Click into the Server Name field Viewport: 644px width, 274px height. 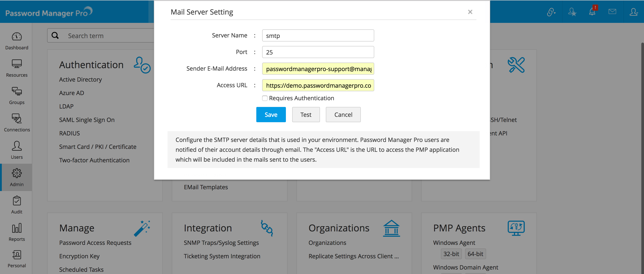tap(318, 35)
